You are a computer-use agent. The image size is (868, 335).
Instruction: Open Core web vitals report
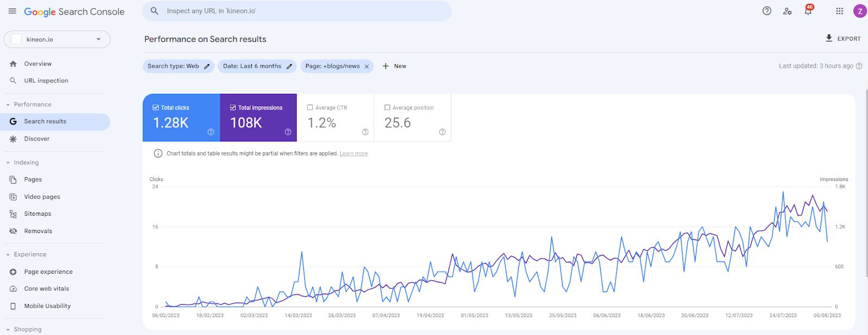(46, 289)
